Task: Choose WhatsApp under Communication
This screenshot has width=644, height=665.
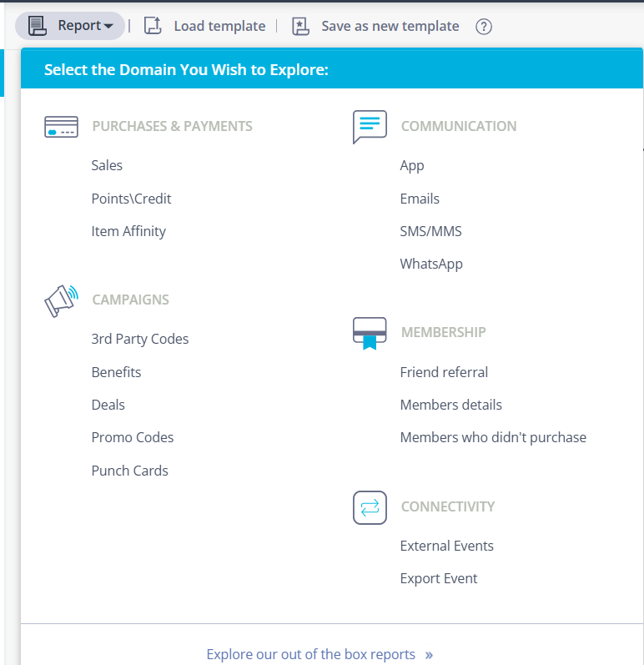Action: pos(431,264)
